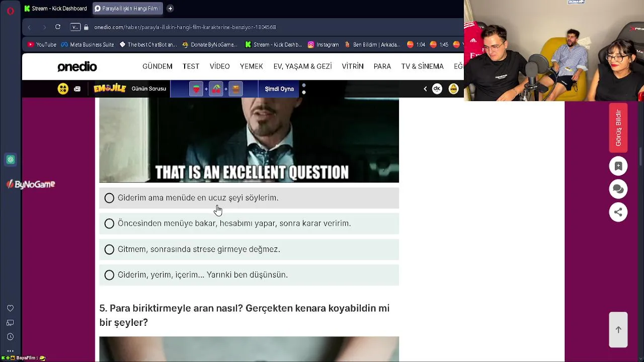The width and height of the screenshot is (644, 362).
Task: Select 'Giderim, yerim, içerim...' option
Action: [x=249, y=275]
